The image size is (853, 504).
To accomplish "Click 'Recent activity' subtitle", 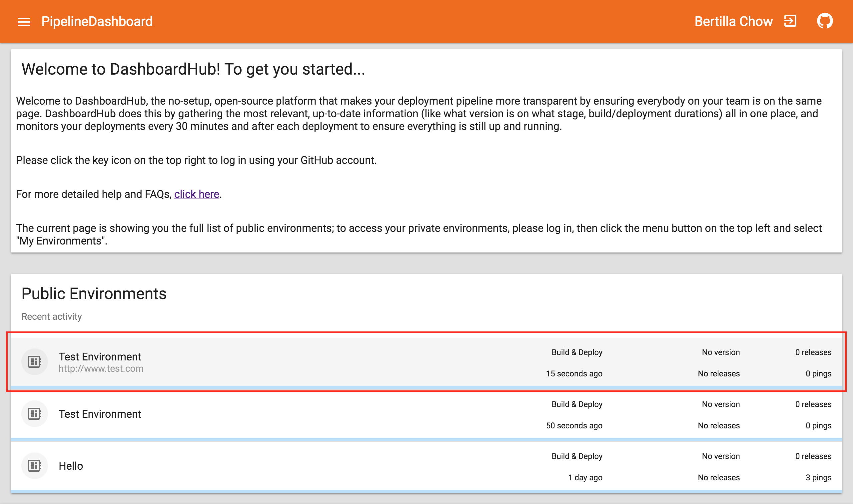I will 52,316.
